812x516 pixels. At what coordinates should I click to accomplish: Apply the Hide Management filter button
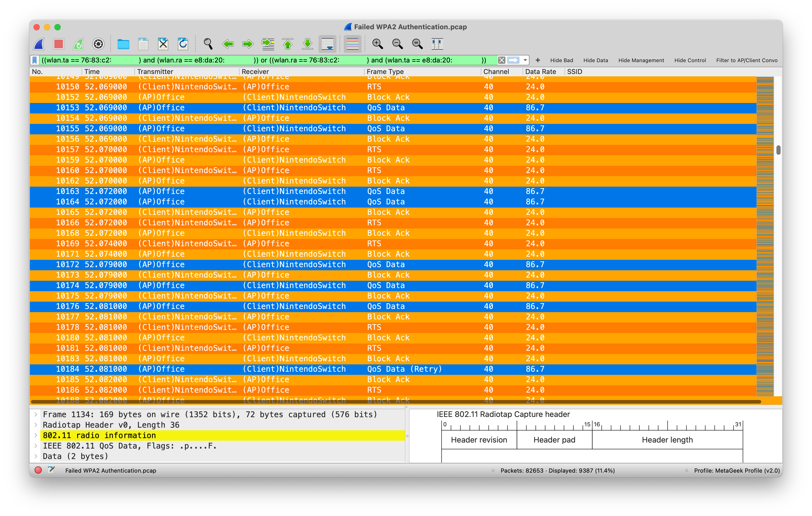click(641, 60)
